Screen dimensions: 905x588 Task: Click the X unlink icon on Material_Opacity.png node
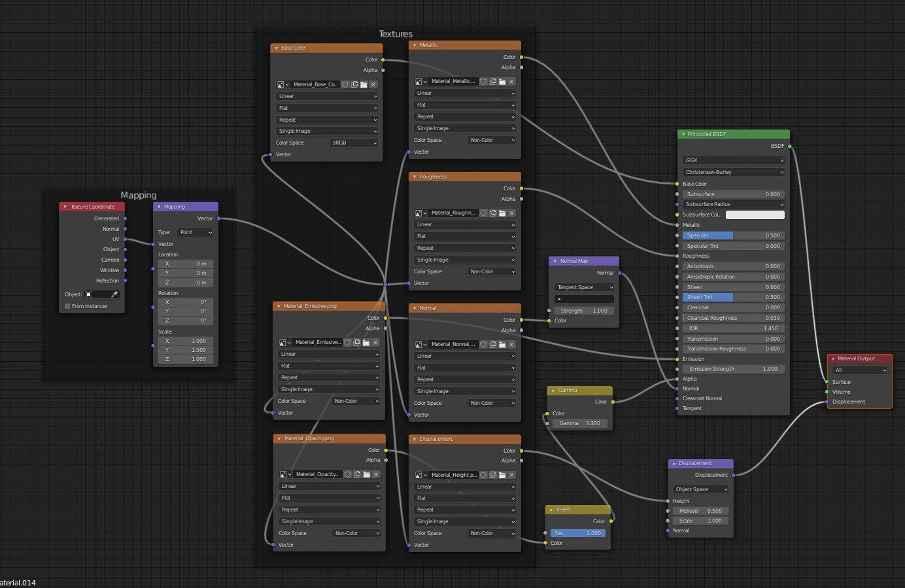click(x=376, y=475)
